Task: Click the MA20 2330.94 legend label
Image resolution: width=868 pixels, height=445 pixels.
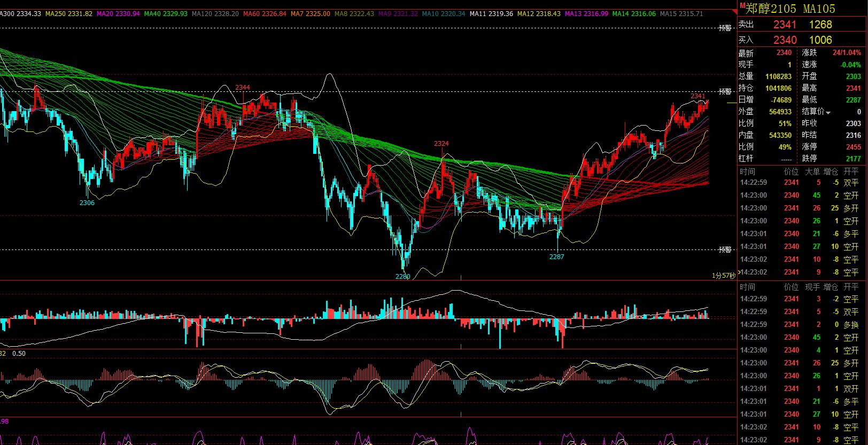Action: tap(118, 13)
